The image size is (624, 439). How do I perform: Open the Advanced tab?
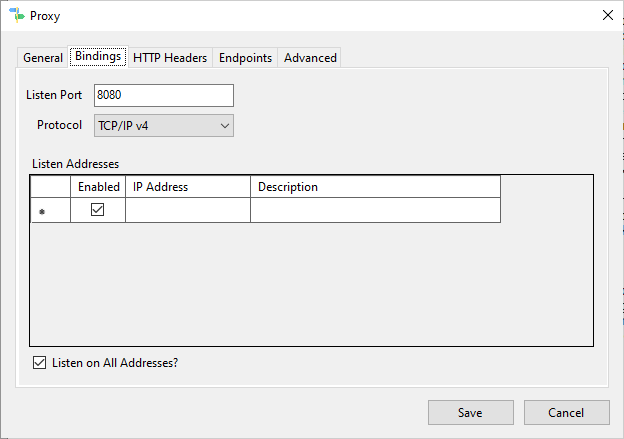coord(310,58)
